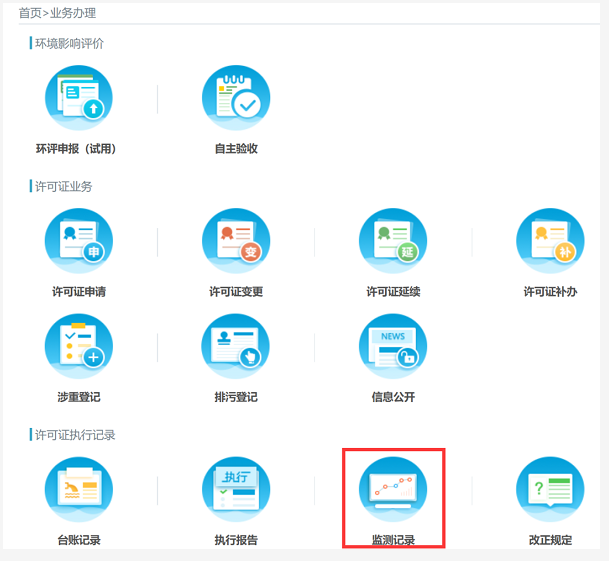Open the 许可证申请 icon
Viewport: 609px width, 561px height.
(78, 242)
